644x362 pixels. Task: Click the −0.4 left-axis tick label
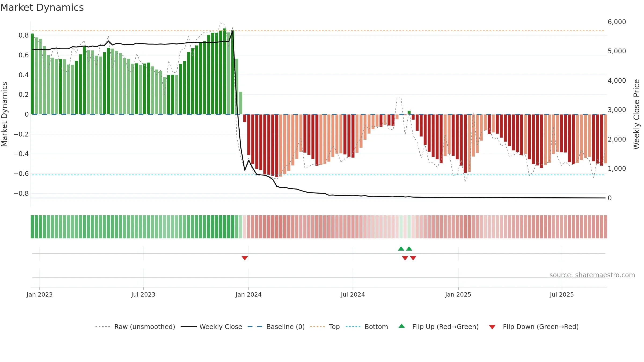click(21, 154)
